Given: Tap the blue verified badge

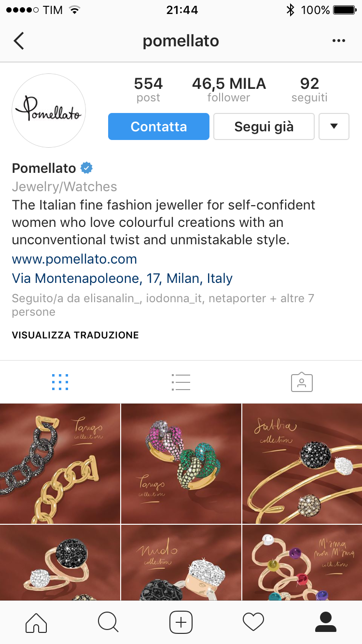Looking at the screenshot, I should (87, 168).
